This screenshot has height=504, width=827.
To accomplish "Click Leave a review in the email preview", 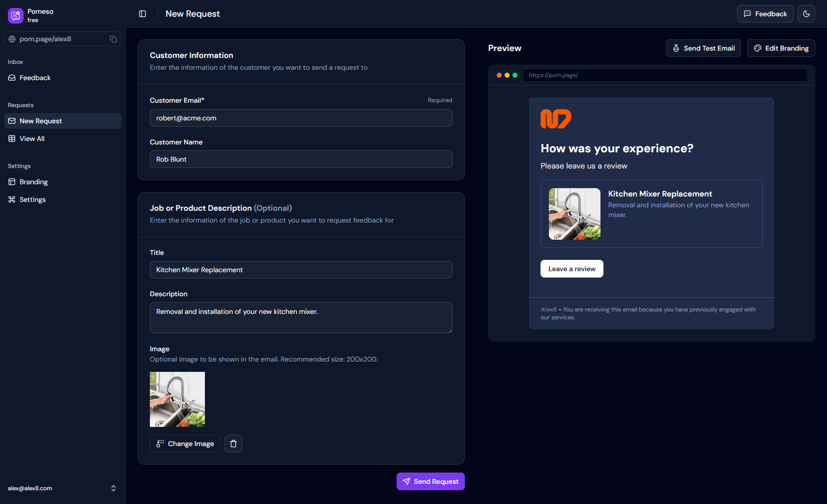I will 571,269.
